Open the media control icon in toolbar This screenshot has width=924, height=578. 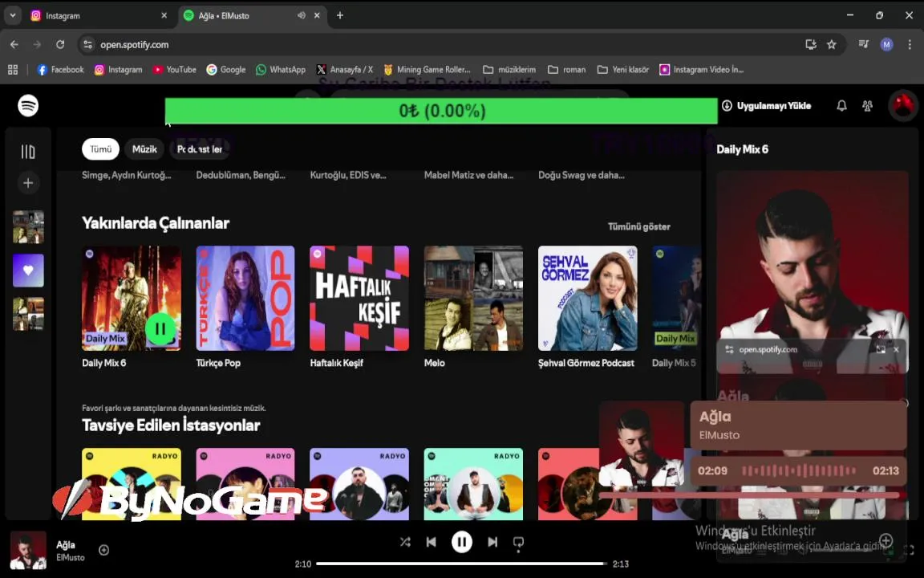(x=863, y=44)
